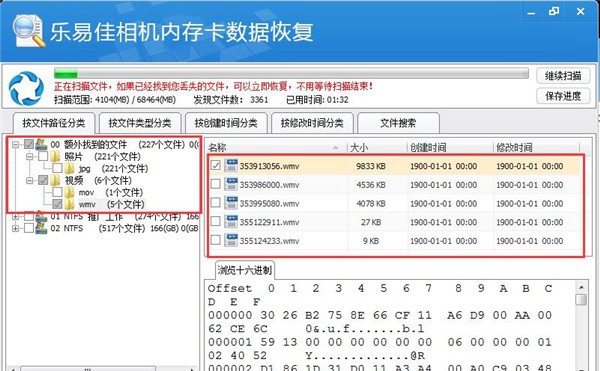Check the 355124233.wmv checkbox

pos(215,240)
